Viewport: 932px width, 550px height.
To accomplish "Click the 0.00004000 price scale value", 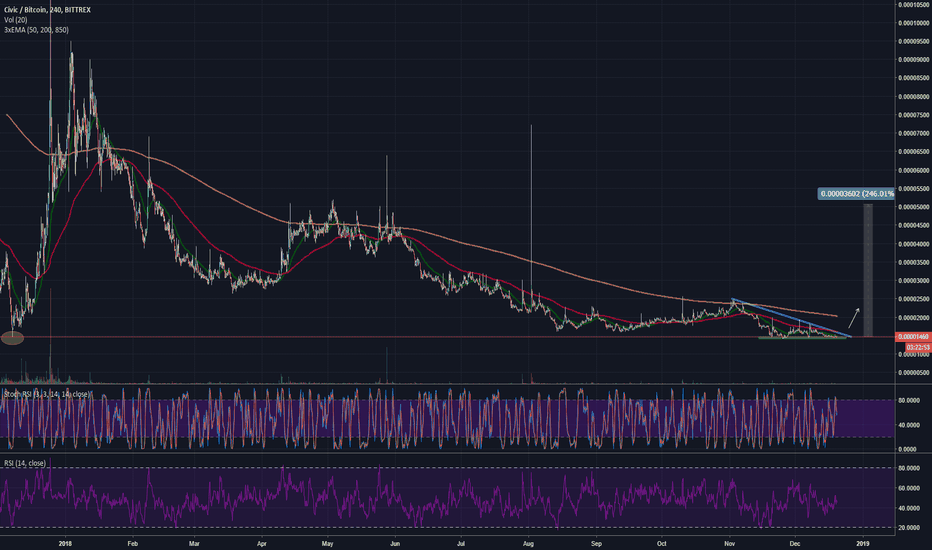I will point(915,244).
